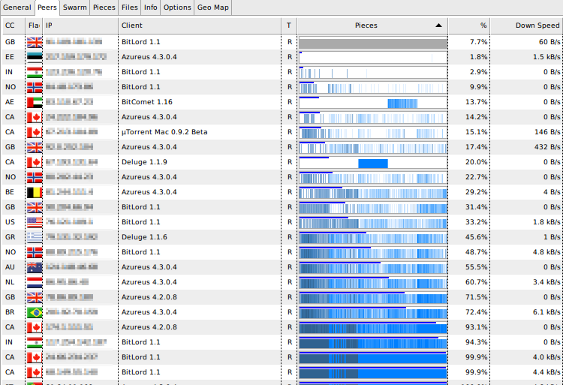
Task: Click the Canada flag in the µTorrent row
Action: tap(34, 132)
